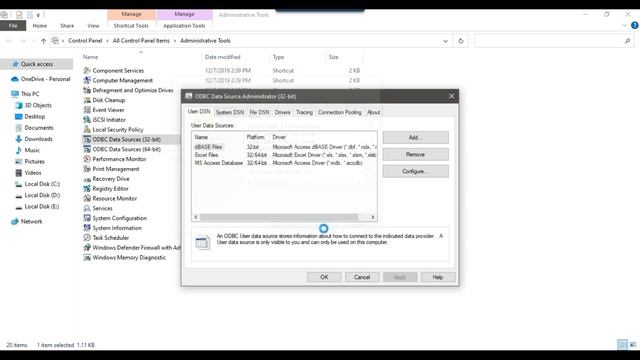Open the File menu in Explorer
Viewport: 640px width, 360px height.
point(13,26)
